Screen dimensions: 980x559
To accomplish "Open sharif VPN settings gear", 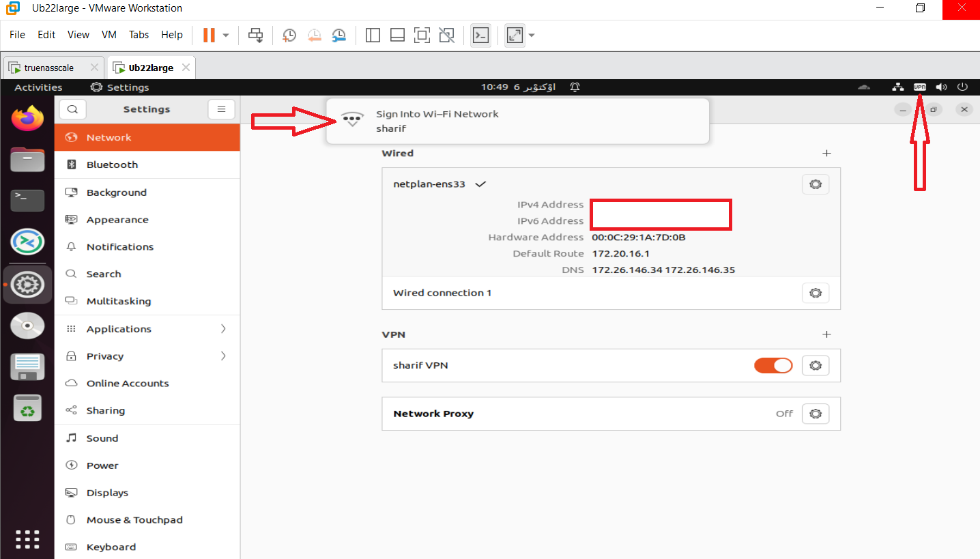I will (x=815, y=365).
